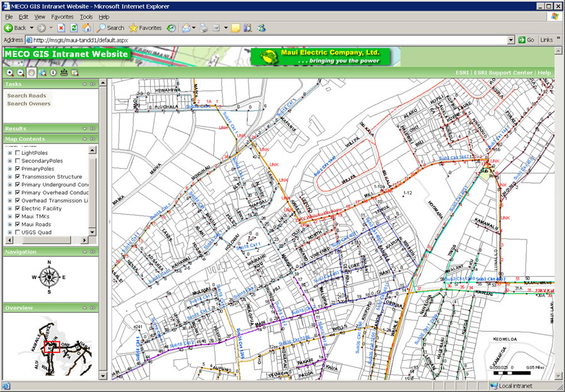The width and height of the screenshot is (565, 392).
Task: Click the Map Contents scroll up arrow
Action: pyautogui.click(x=92, y=150)
